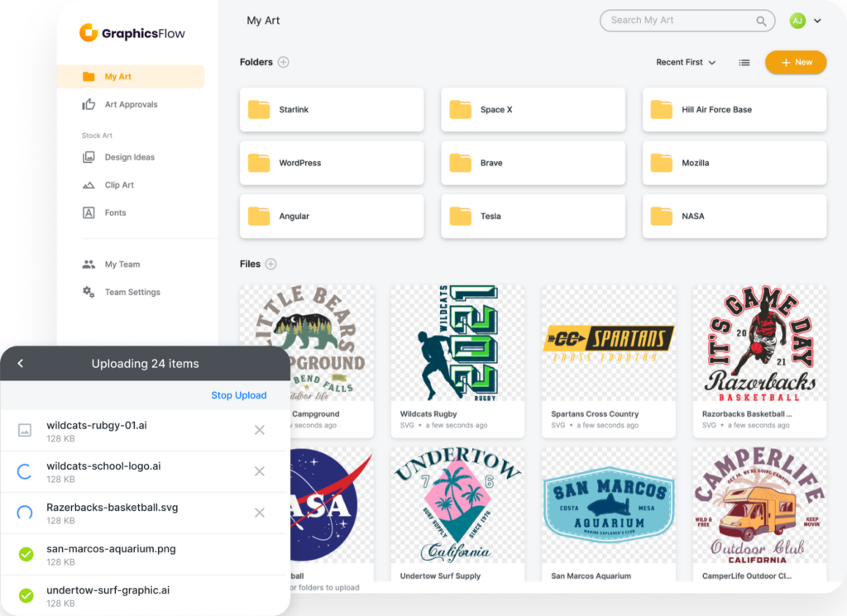Cancel upload of wildcats-school-logo.ai
The width and height of the screenshot is (847, 616).
(260, 471)
